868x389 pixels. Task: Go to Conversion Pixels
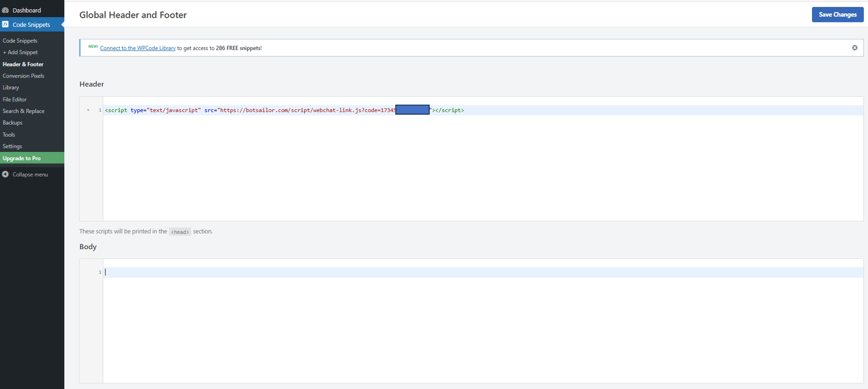[x=23, y=76]
